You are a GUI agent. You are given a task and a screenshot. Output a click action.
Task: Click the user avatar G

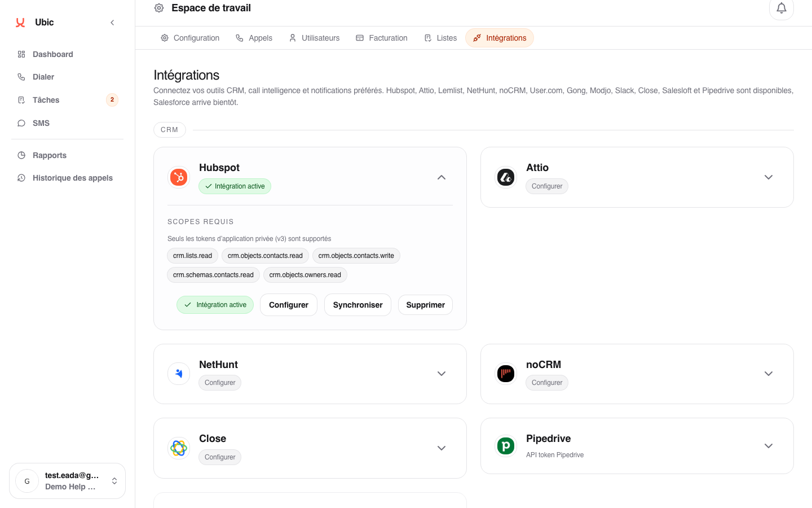point(27,481)
